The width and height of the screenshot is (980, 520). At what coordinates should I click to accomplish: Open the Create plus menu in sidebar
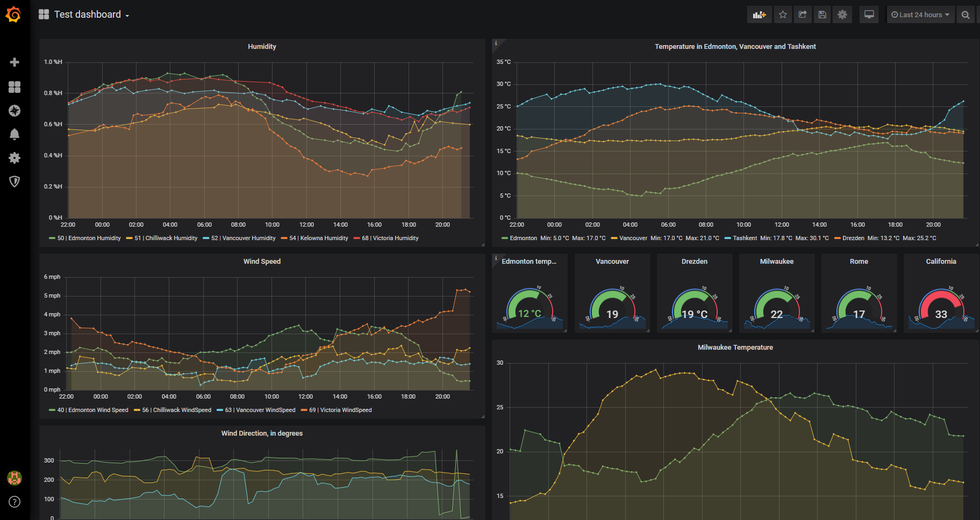(x=15, y=62)
